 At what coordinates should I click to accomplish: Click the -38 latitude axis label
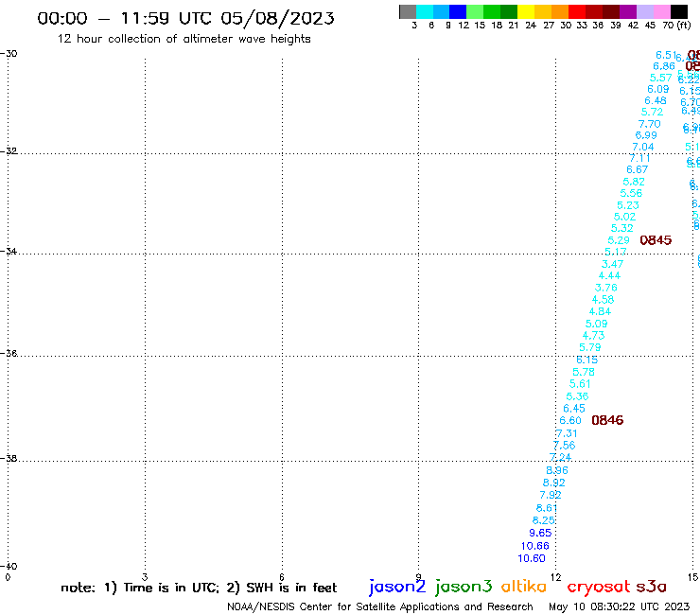pyautogui.click(x=9, y=458)
